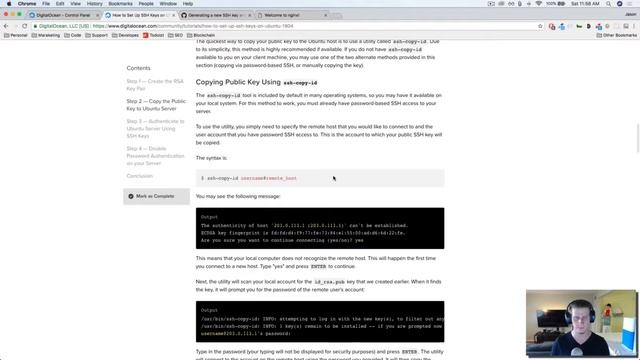Open the Developer bookmarks folder
640x360 pixels.
pos(125,36)
